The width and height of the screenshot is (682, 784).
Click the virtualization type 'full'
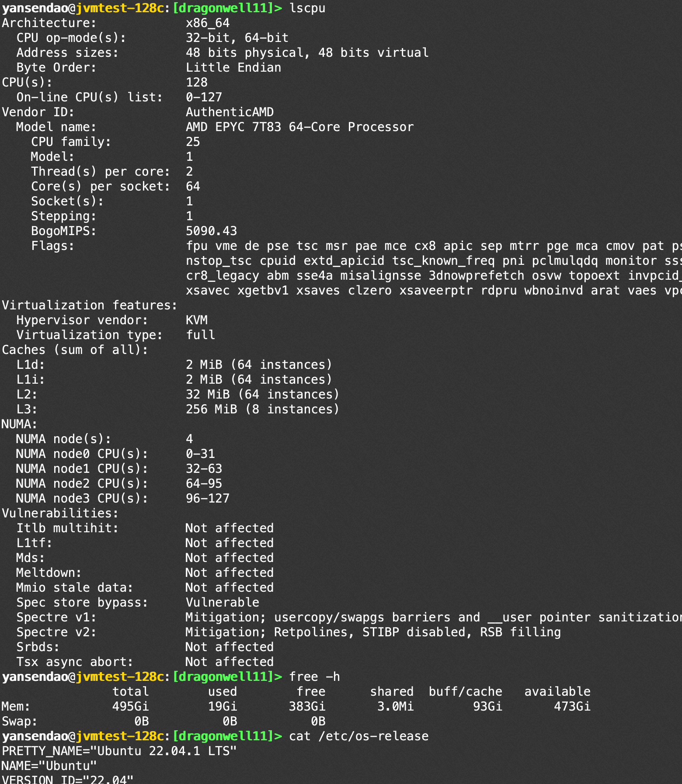coord(201,335)
